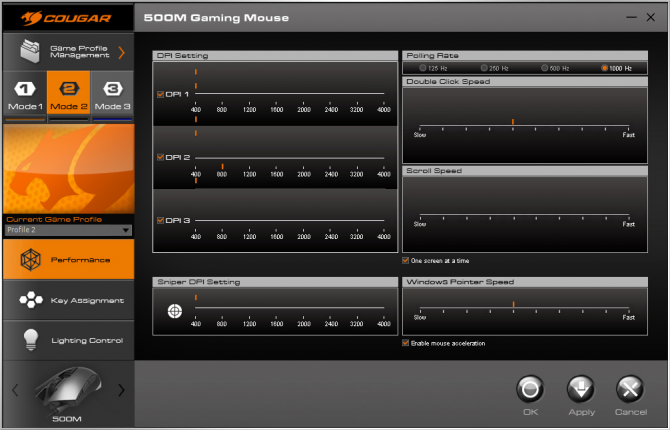
Task: Select the Performance section
Action: tap(68, 259)
